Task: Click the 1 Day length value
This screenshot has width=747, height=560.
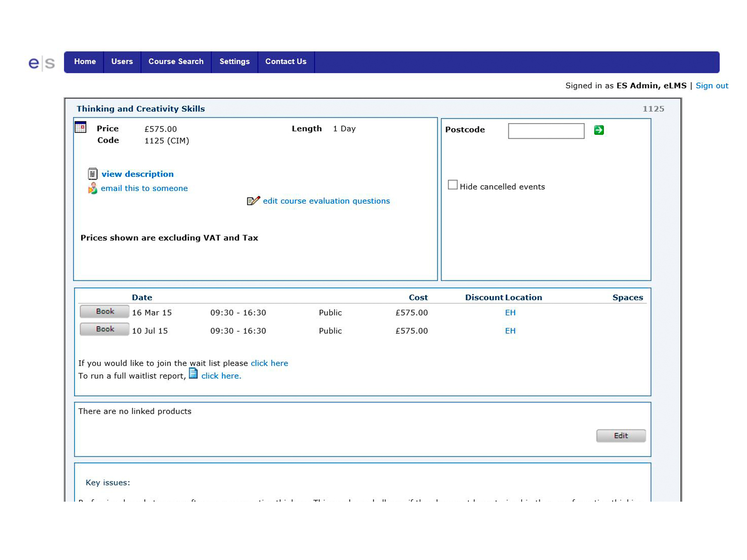Action: tap(344, 129)
